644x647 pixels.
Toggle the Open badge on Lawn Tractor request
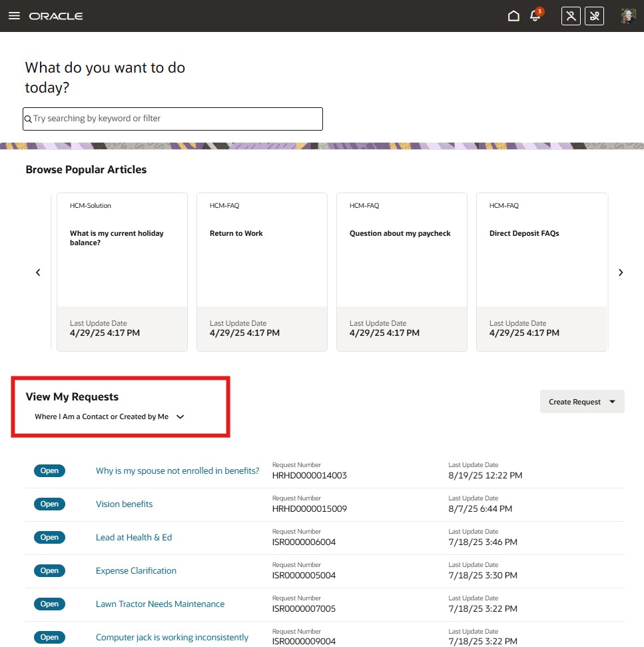(49, 604)
